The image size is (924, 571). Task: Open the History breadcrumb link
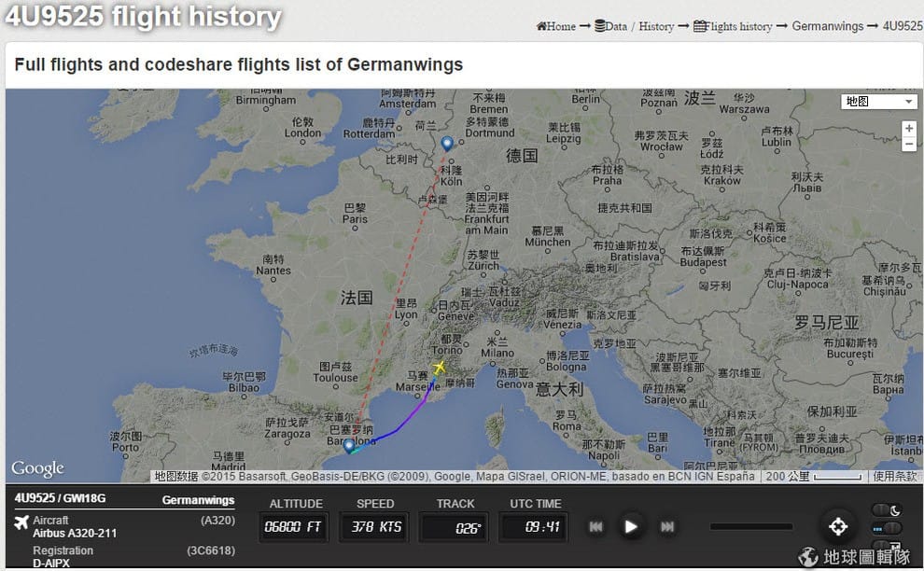point(656,26)
